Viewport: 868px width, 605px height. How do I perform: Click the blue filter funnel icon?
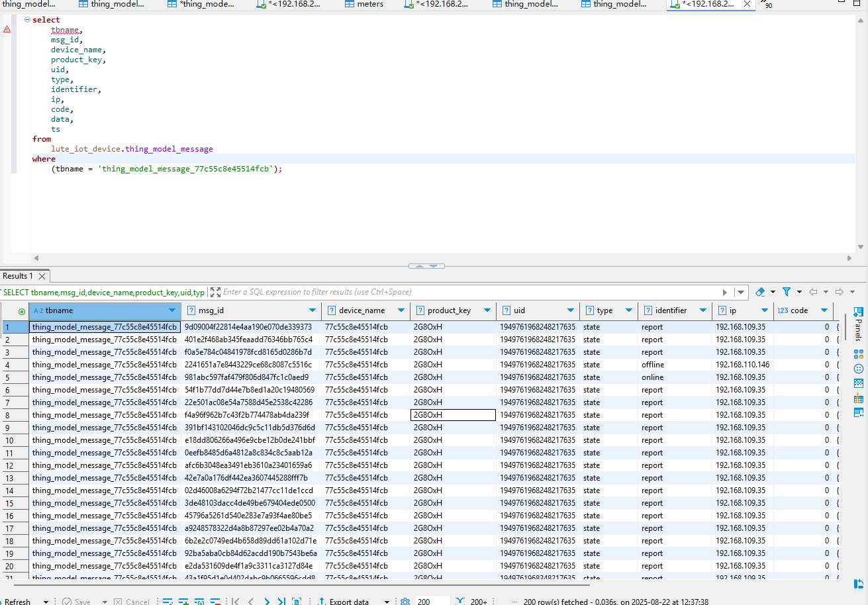pos(787,292)
